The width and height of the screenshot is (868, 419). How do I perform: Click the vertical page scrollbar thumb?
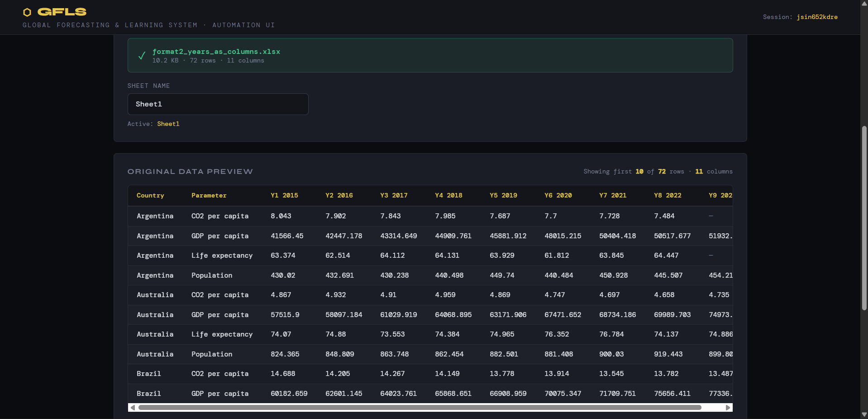click(864, 218)
